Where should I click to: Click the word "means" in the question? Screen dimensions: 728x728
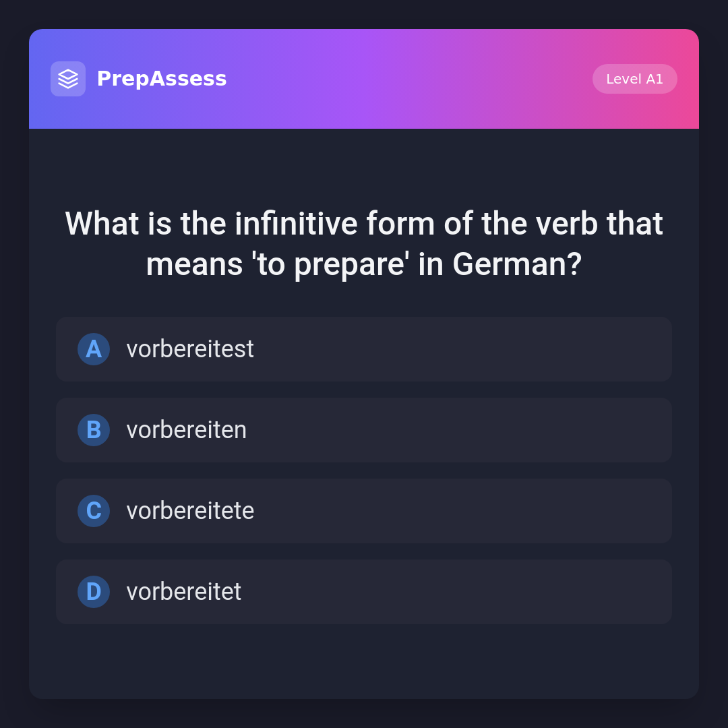click(194, 264)
